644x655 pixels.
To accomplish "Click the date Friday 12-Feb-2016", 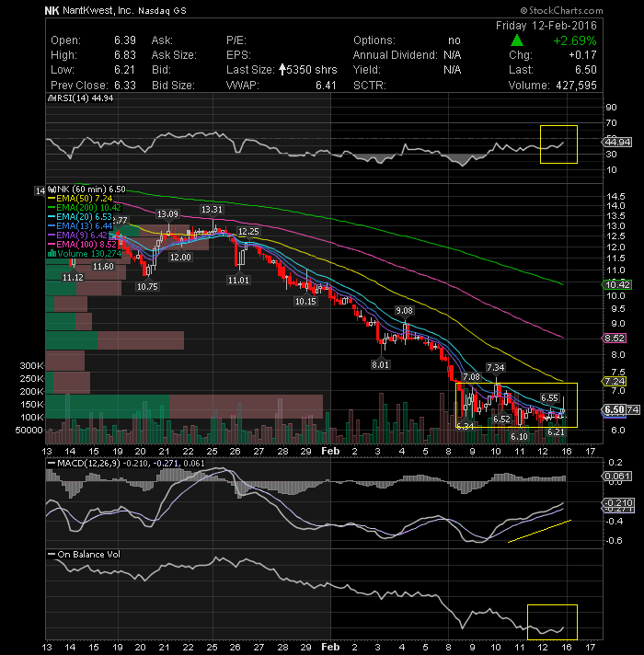I will pyautogui.click(x=546, y=26).
